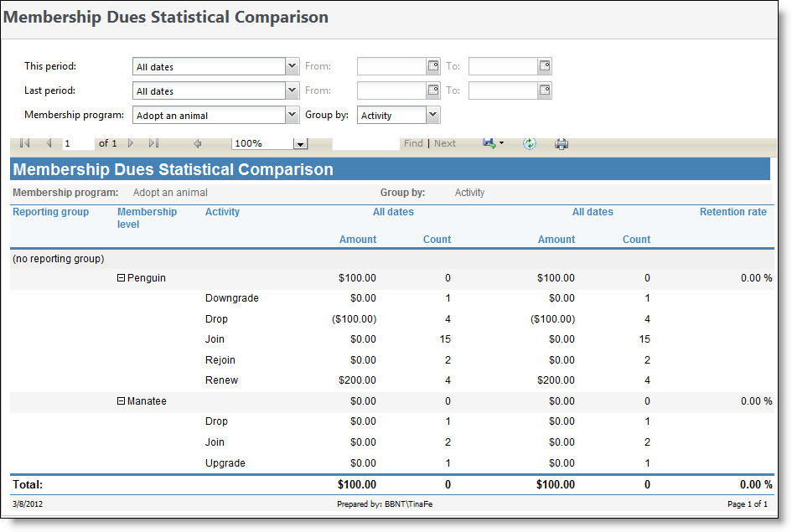
Task: Open the export format dropdown arrow
Action: [500, 143]
